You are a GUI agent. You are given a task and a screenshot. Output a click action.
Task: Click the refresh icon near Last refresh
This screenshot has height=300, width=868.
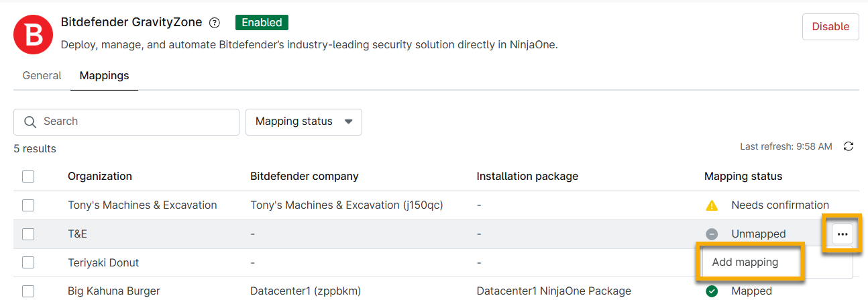tap(849, 146)
